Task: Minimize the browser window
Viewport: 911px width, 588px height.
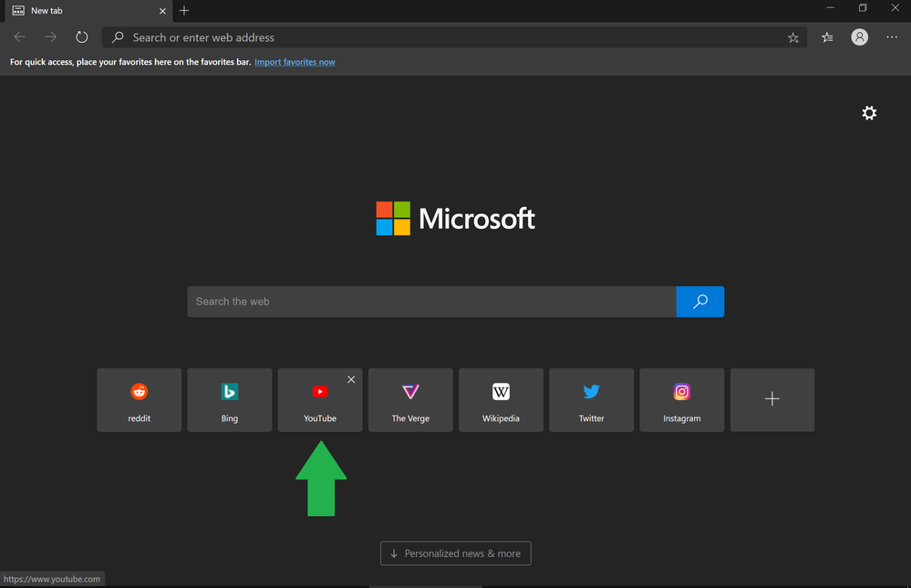Action: (830, 8)
